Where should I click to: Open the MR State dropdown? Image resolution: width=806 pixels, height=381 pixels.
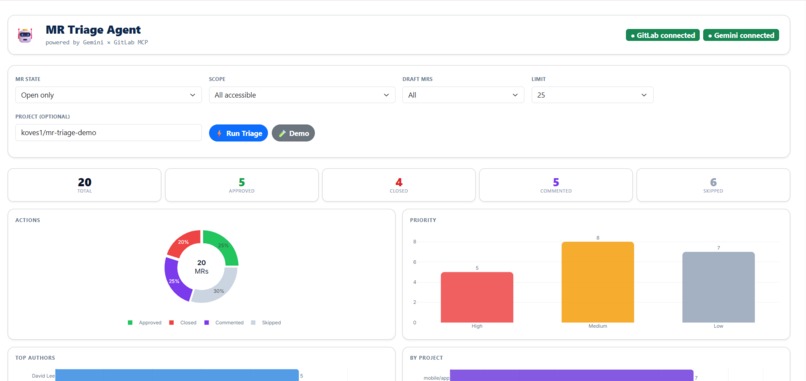coord(108,95)
